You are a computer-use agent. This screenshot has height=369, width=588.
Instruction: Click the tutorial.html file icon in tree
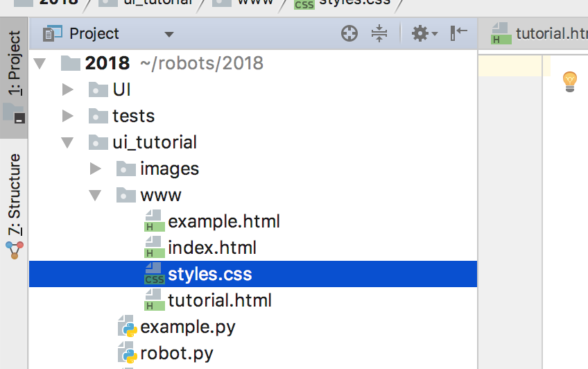coord(155,300)
